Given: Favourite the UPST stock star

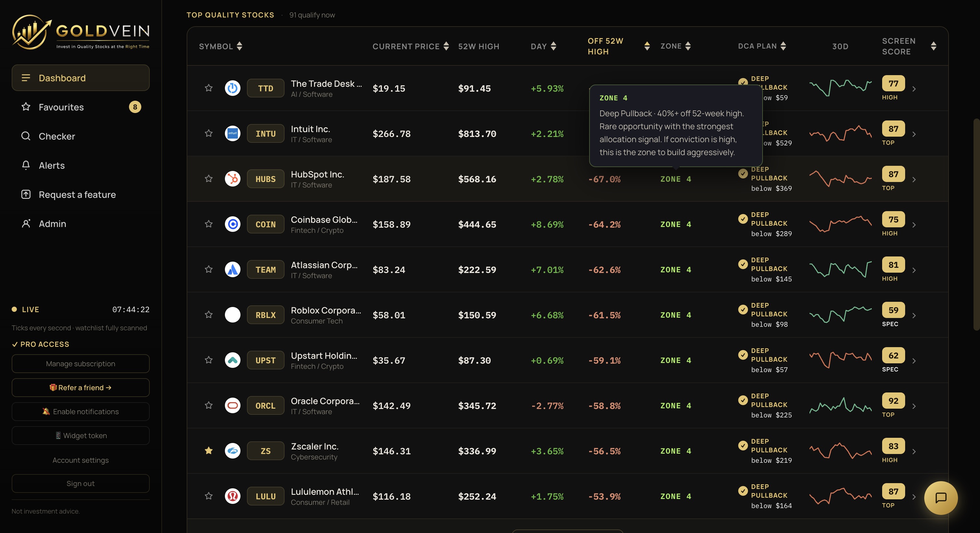Looking at the screenshot, I should point(208,360).
